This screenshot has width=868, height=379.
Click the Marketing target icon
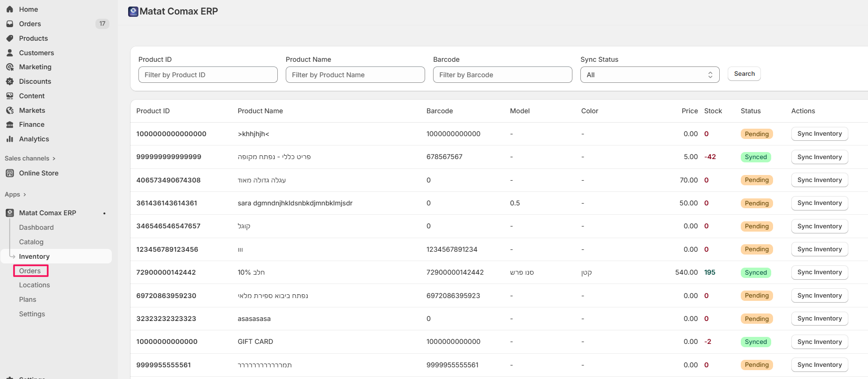(10, 67)
